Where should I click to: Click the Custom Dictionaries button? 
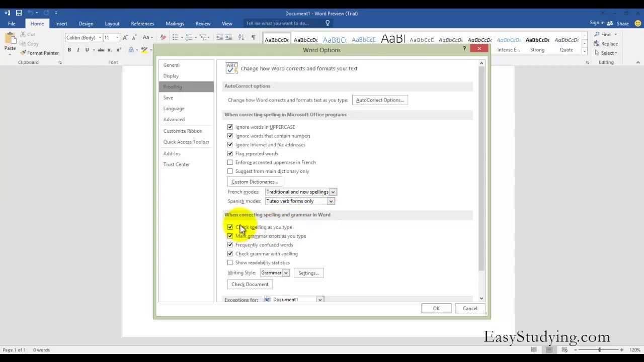pos(255,182)
